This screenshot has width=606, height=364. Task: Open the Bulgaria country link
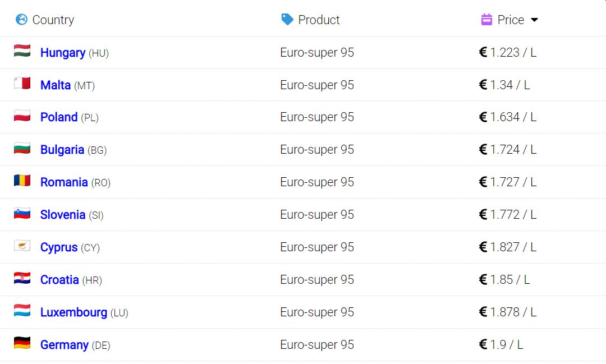62,150
